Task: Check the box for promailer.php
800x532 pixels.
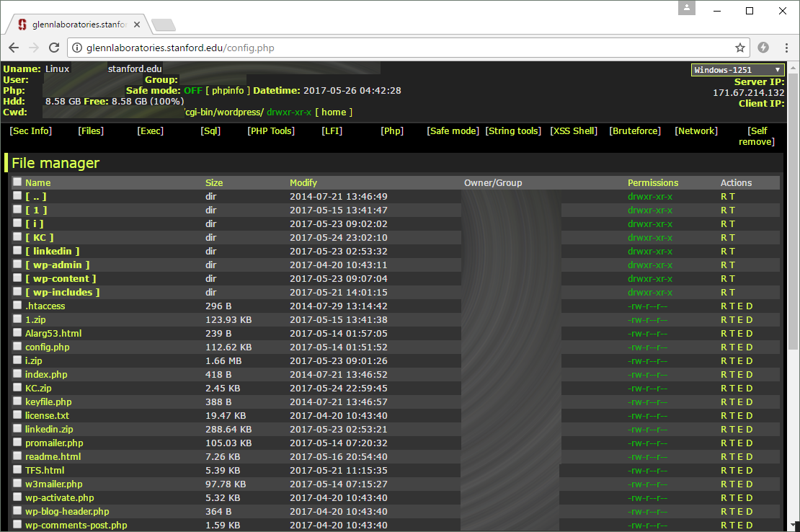Action: pos(17,442)
